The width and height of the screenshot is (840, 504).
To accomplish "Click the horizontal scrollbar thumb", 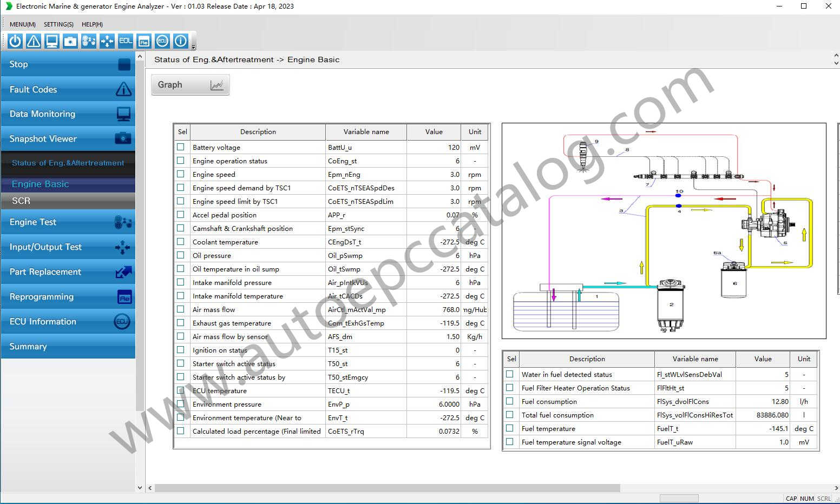I will 387,488.
